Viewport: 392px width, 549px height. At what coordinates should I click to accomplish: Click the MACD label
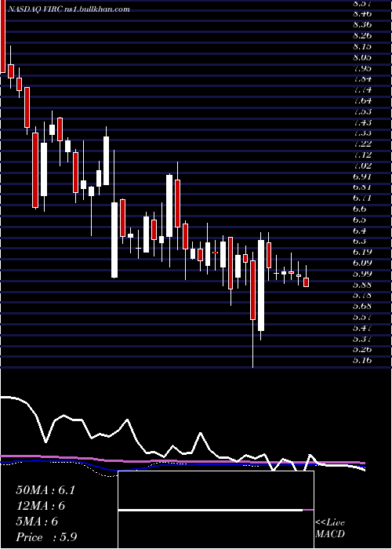[x=330, y=534]
